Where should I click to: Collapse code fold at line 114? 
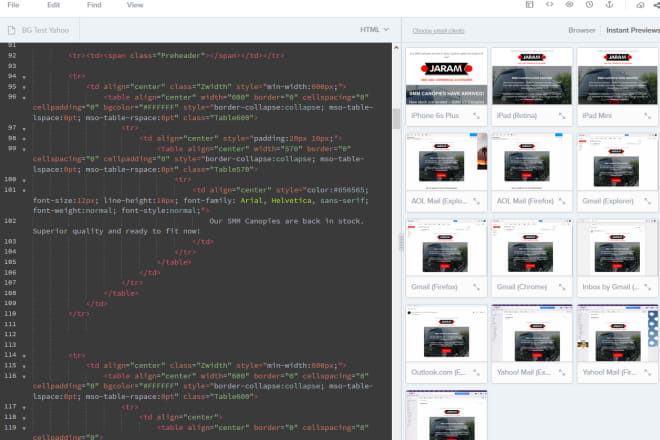coord(24,356)
